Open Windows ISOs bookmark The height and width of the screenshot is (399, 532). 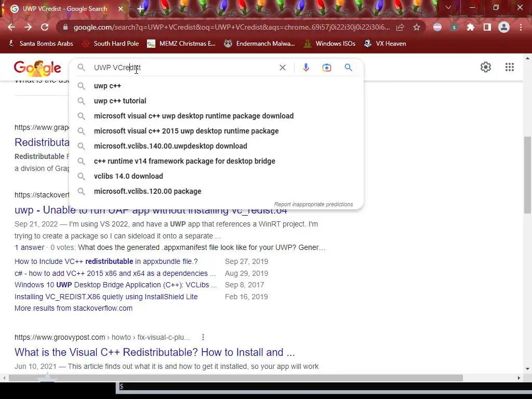[x=329, y=44]
